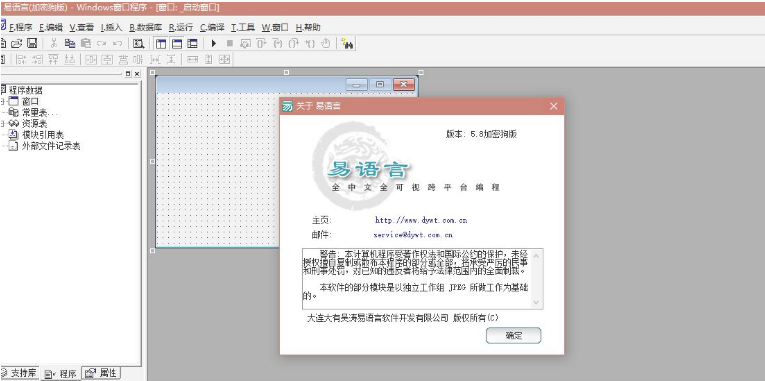The image size is (765, 381).
Task: Save the program using the floppy disk icon
Action: pos(32,43)
